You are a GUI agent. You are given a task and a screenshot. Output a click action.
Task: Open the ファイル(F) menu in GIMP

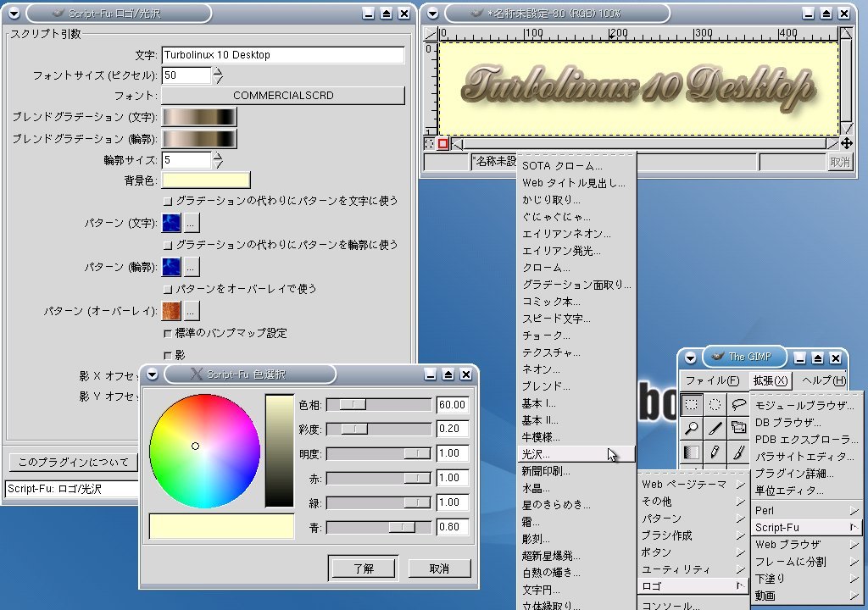pos(711,380)
